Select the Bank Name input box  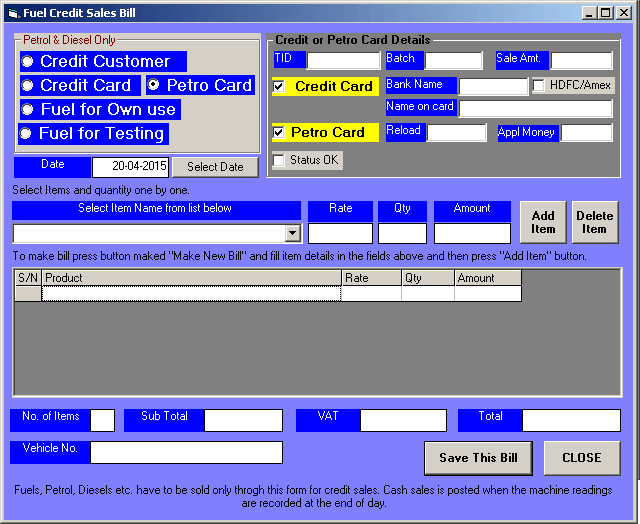(x=492, y=87)
